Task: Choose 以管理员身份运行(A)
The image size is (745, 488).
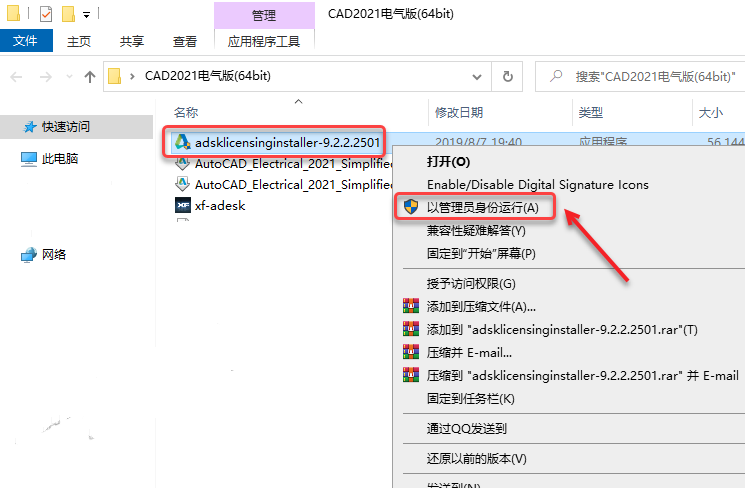Action: (483, 207)
